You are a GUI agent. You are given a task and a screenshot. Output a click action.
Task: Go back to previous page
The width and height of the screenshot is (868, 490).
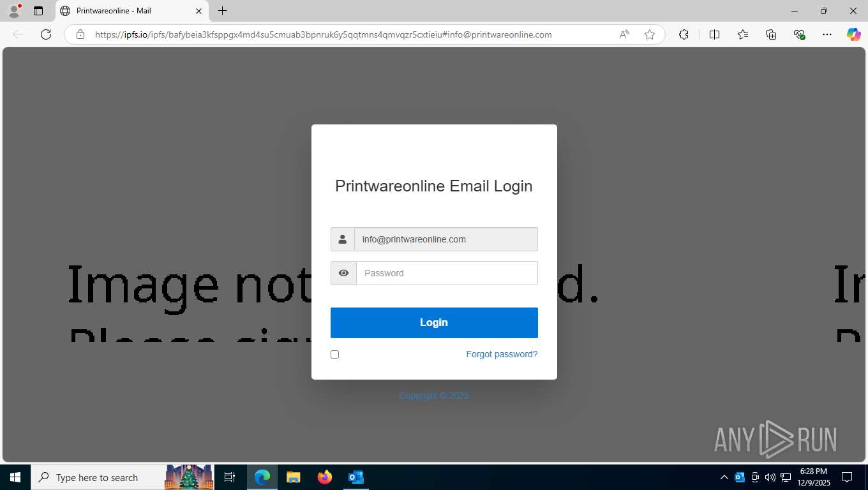coord(18,34)
